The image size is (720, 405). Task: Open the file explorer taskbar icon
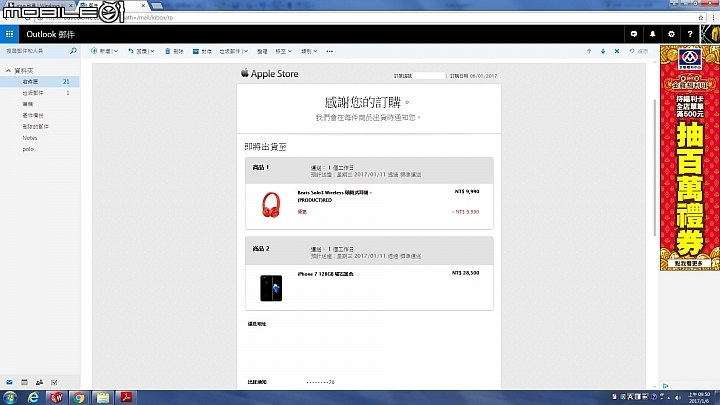click(102, 397)
